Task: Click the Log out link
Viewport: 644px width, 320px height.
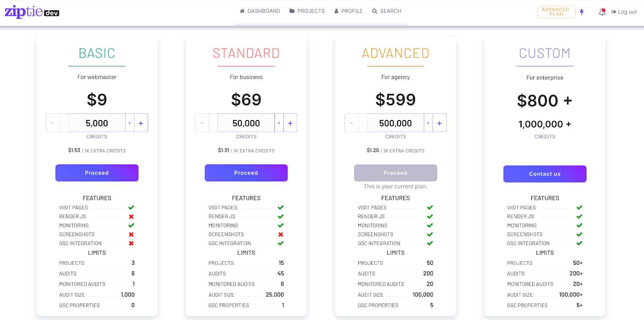Action: pos(624,12)
